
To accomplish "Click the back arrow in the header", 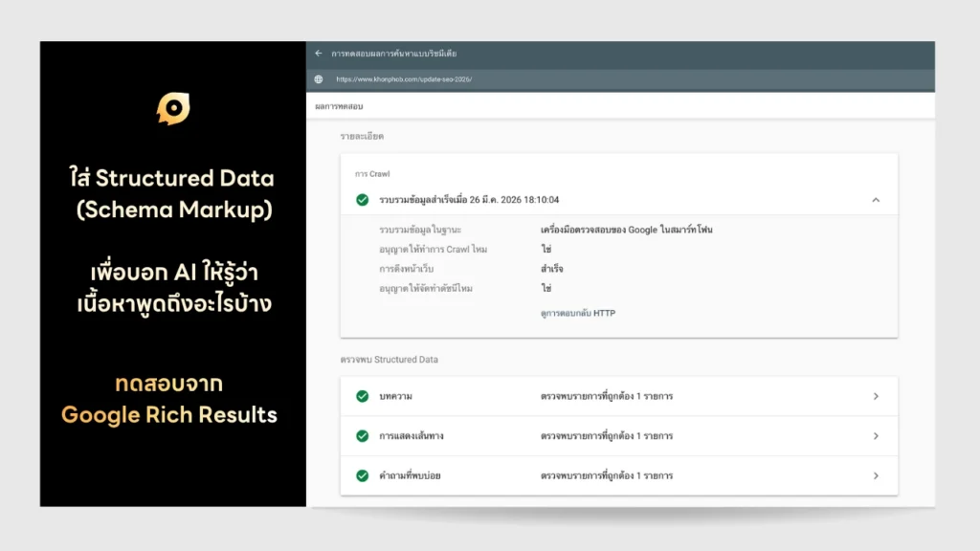I will pos(319,54).
